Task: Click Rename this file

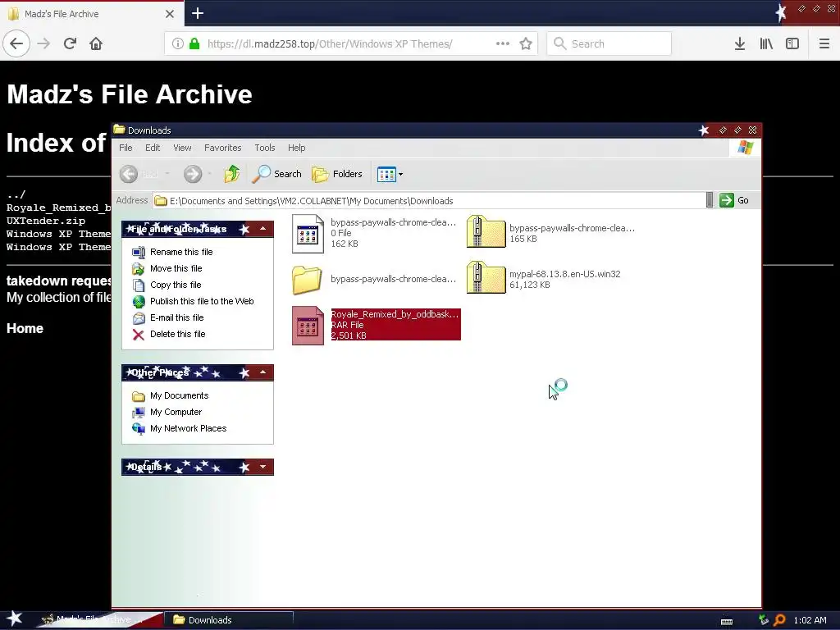Action: 172,252
